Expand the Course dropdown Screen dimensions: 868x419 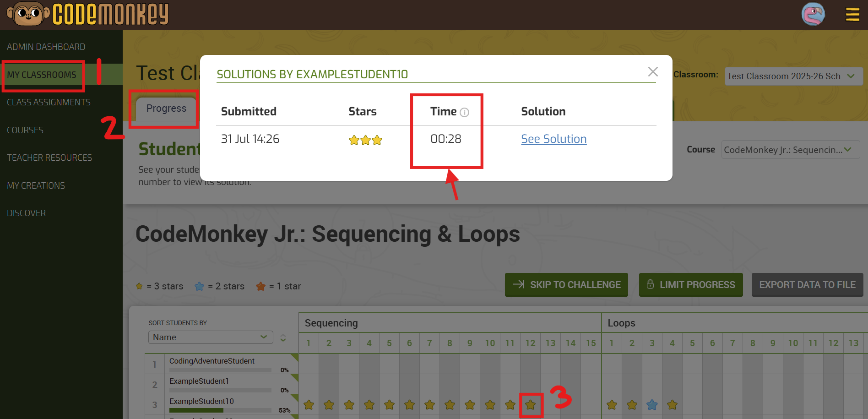click(x=790, y=150)
